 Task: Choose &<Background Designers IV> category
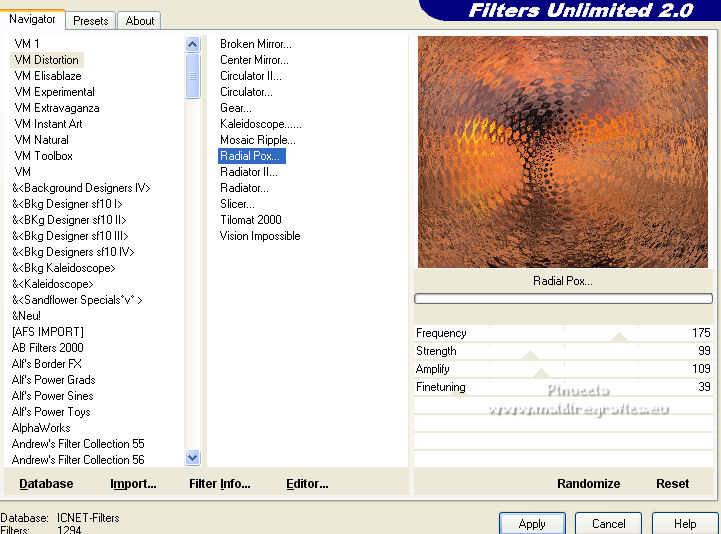[x=81, y=188]
